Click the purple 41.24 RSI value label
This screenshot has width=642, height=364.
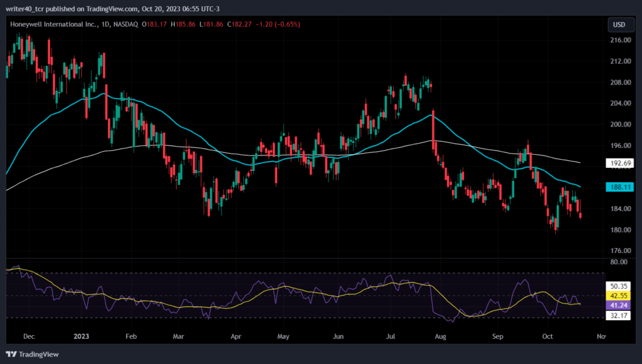tap(618, 305)
